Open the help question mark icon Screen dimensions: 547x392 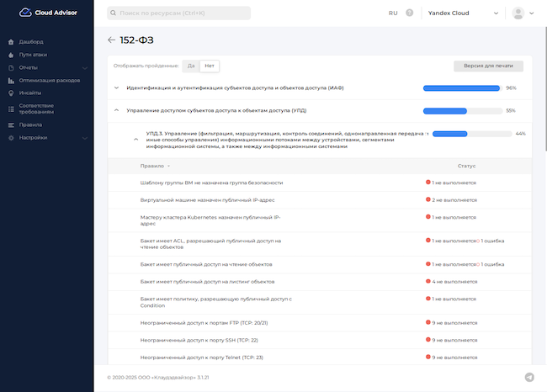410,13
